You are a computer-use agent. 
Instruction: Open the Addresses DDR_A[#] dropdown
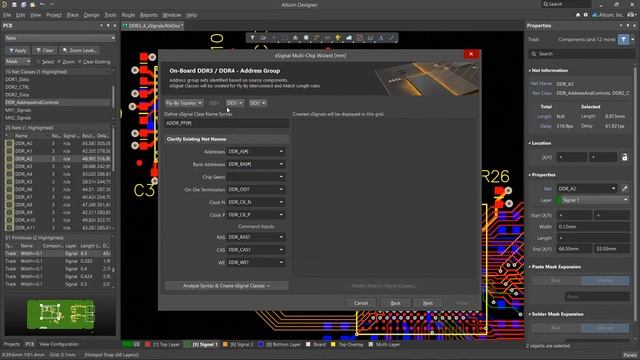tap(256, 151)
